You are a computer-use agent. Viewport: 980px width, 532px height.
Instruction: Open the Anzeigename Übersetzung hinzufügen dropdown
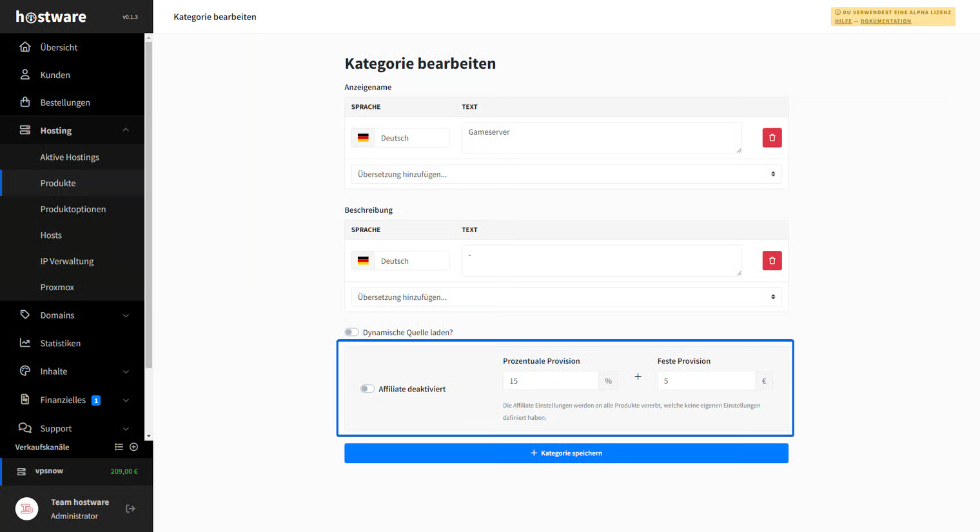tap(566, 174)
